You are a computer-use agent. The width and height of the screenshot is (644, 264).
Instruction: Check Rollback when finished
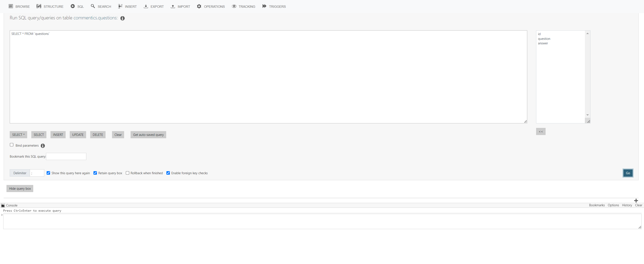pyautogui.click(x=128, y=173)
